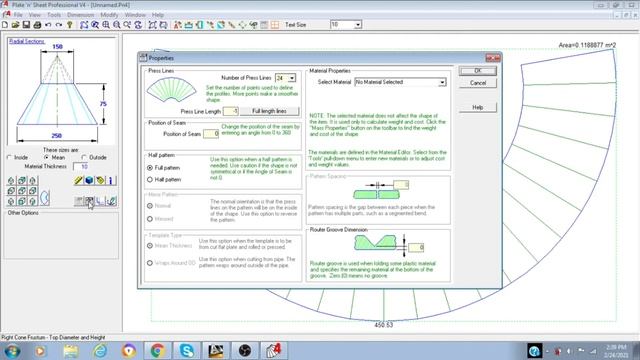Click the Chrome icon in the taskbar
Viewport: 640px width, 360px height.
158,351
